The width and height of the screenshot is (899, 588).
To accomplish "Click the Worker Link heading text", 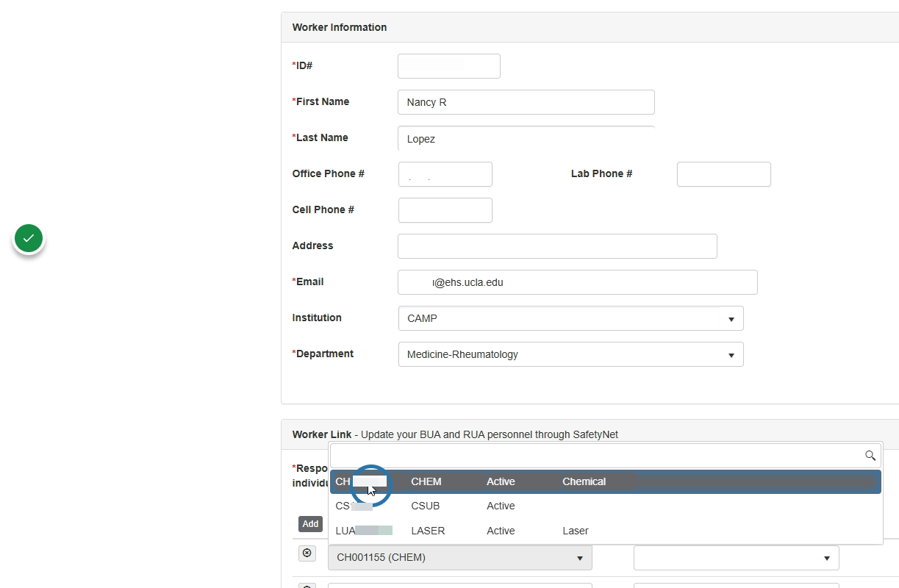I will (320, 434).
